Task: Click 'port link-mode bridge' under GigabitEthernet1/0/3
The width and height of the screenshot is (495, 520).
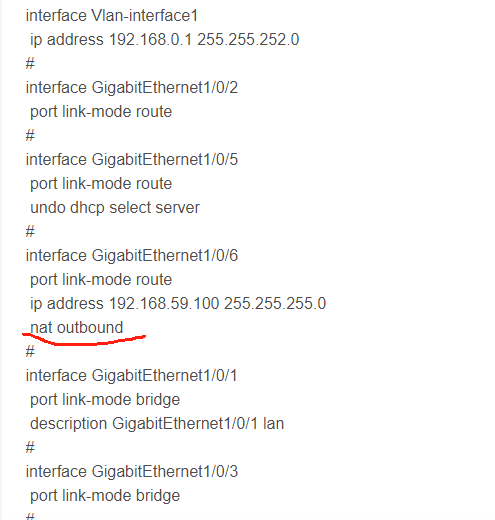Action: [105, 496]
